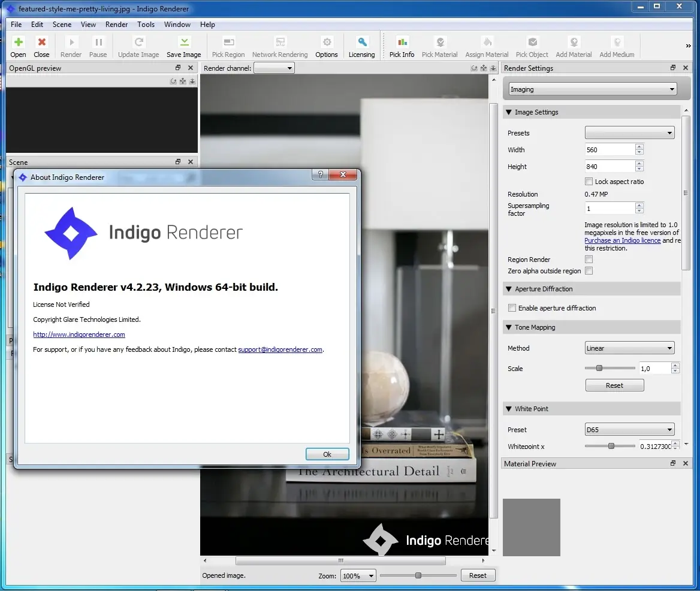Toggle the Region Render checkbox
The image size is (700, 591).
click(589, 260)
